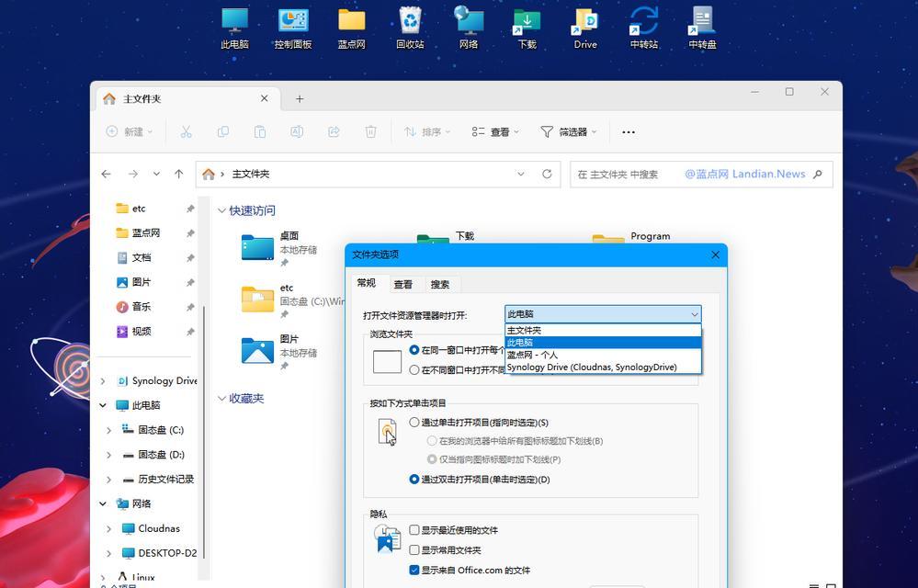Toggle the 此电脑 combo box arrow
This screenshot has width=918, height=588.
(695, 314)
